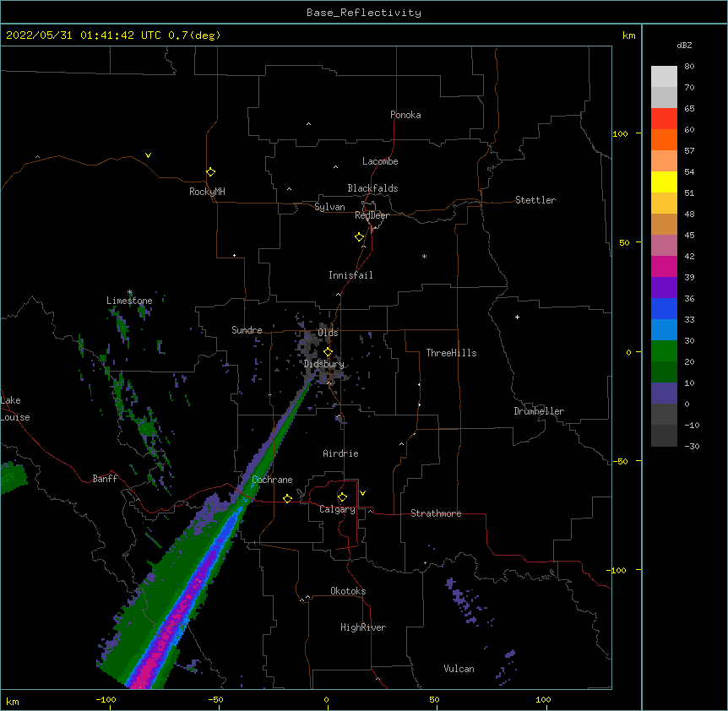Screen dimensions: 728x711
Task: Click the ThreeHills label
Action: pyautogui.click(x=451, y=353)
